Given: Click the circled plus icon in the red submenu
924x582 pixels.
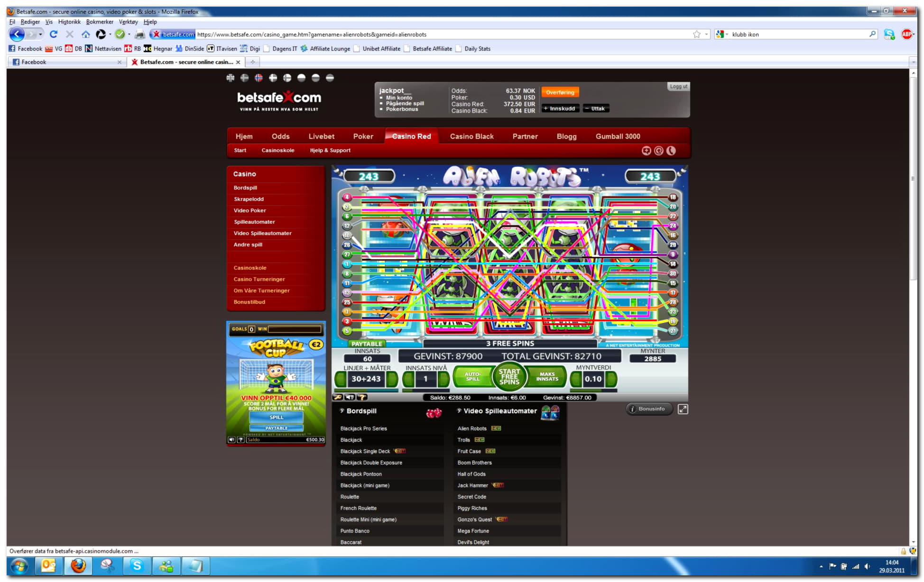Looking at the screenshot, I should pos(646,151).
